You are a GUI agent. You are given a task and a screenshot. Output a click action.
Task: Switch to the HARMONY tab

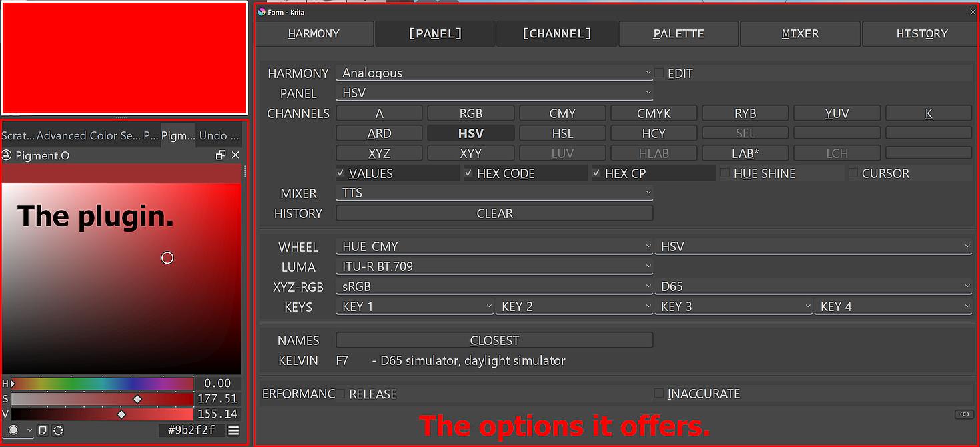(x=314, y=34)
